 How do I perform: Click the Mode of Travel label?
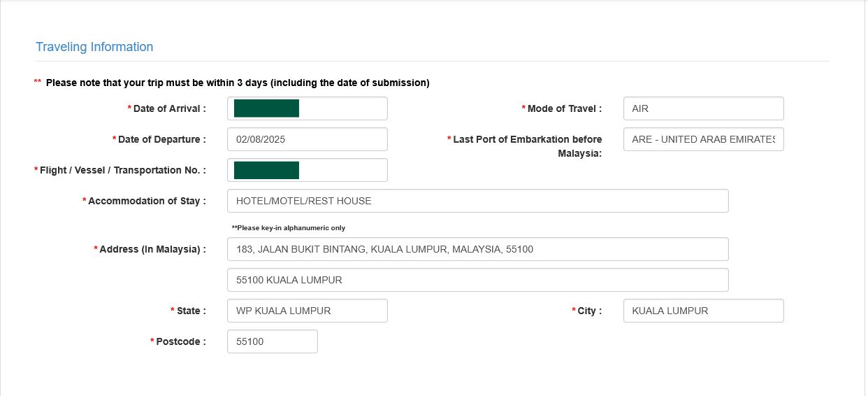click(x=564, y=108)
